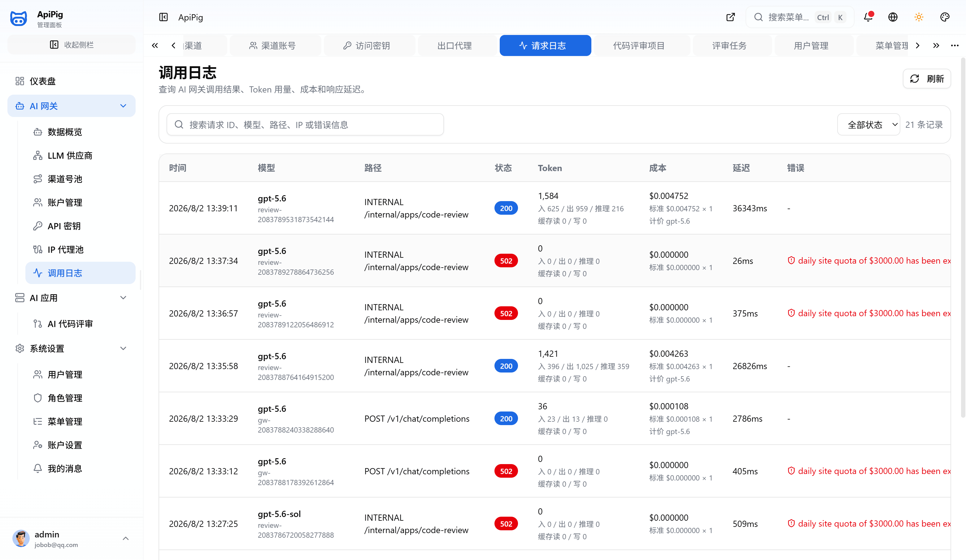Click error message in 13:33:12 row

(869, 471)
